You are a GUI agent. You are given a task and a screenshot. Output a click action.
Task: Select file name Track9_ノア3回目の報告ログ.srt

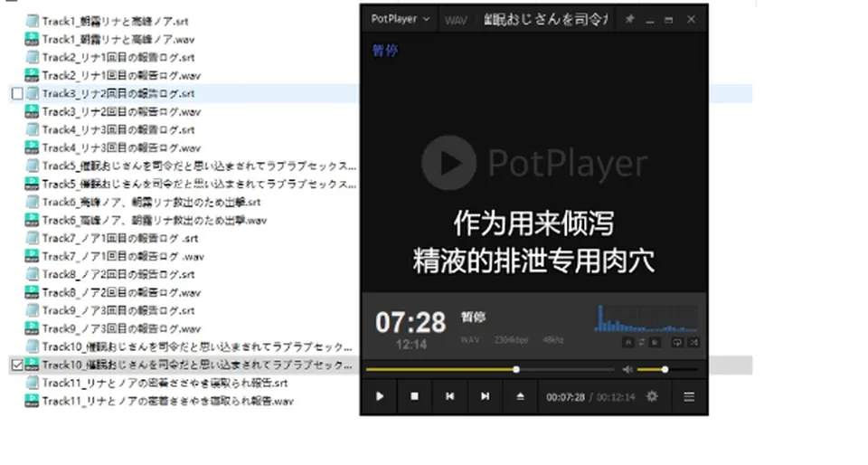(x=118, y=310)
